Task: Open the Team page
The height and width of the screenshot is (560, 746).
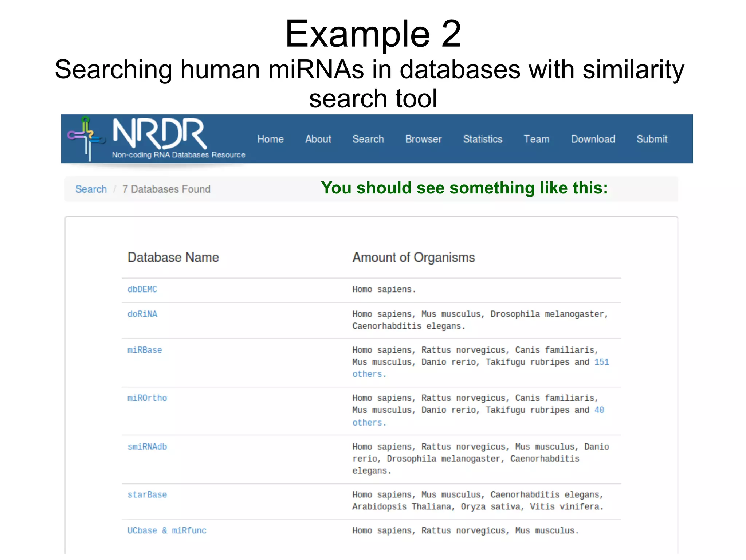Action: pos(537,139)
